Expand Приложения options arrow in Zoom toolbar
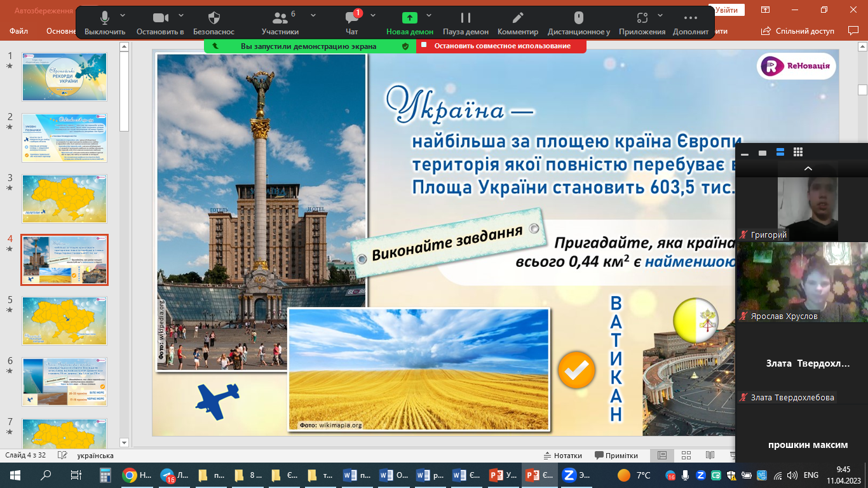 click(660, 15)
